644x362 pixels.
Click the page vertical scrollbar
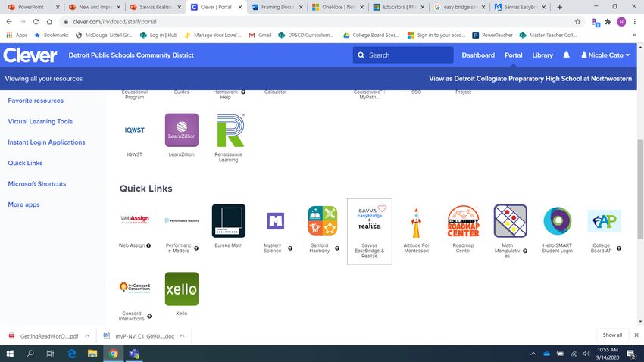[640, 189]
